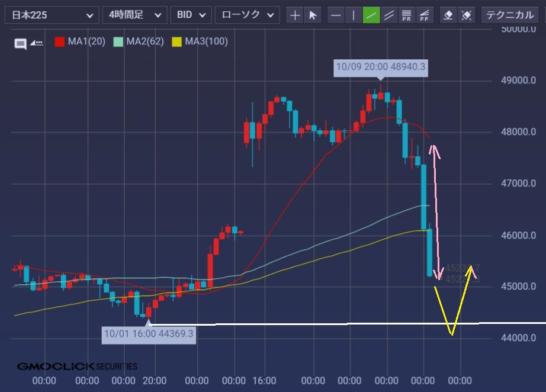
Task: Collapse the indicator legend arrow
Action: coord(37,43)
